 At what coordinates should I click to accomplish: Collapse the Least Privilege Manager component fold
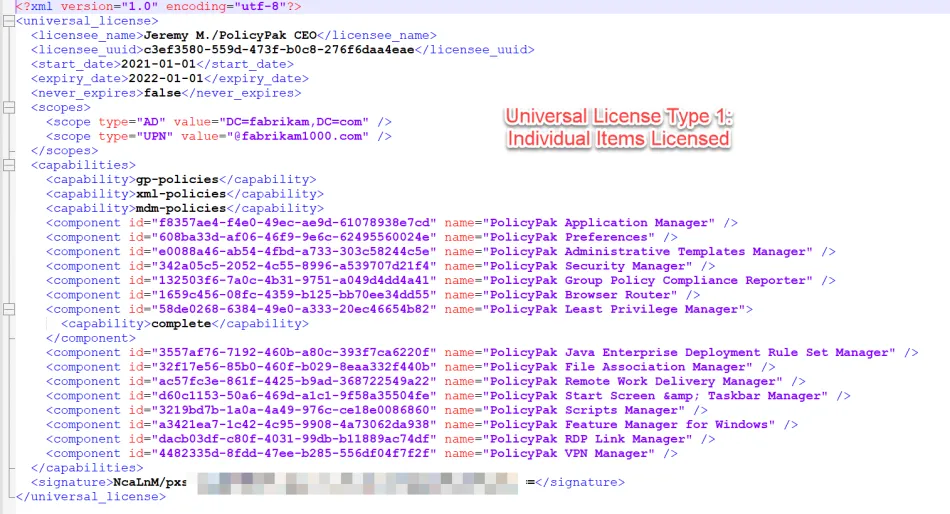(8, 309)
